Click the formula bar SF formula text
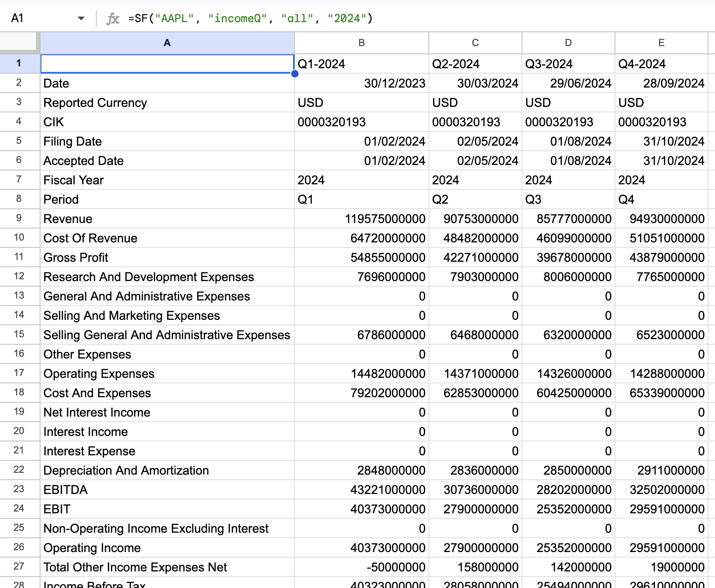This screenshot has width=715, height=588. click(x=250, y=18)
